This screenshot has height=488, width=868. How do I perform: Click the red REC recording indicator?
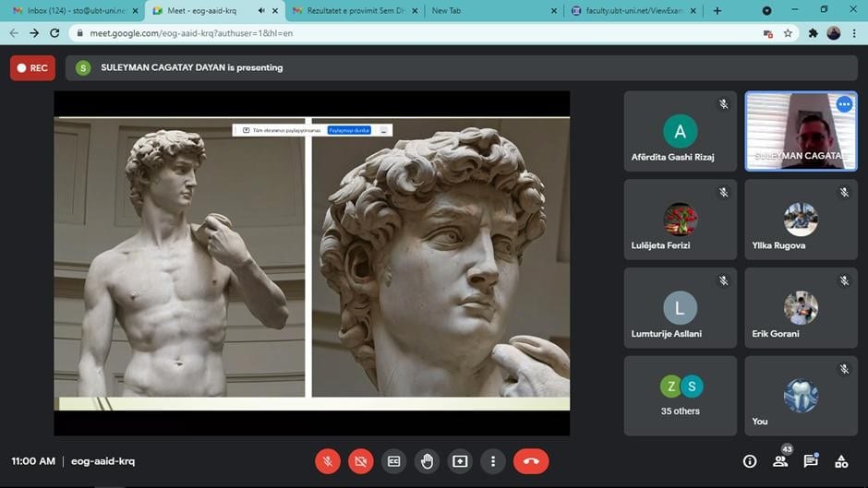pyautogui.click(x=32, y=67)
